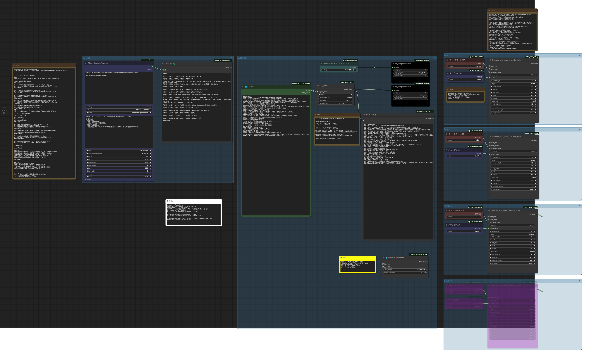
Task: Click the lines_text input socket on CR Save Text To File
Action: (383, 264)
